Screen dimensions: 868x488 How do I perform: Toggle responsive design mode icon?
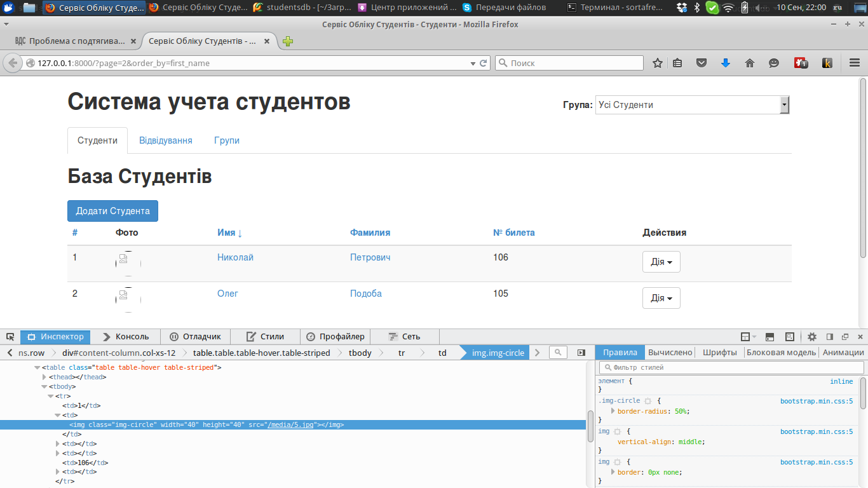click(x=790, y=337)
